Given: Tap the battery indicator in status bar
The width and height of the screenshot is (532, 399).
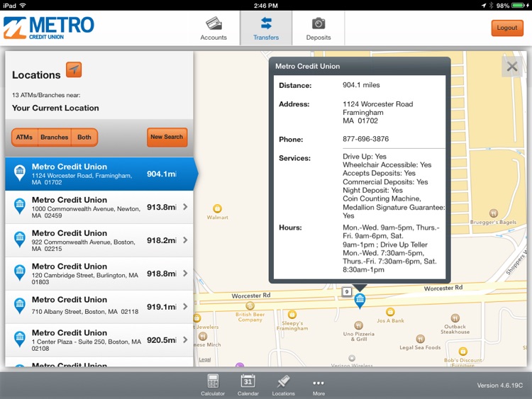Looking at the screenshot, I should click(518, 6).
